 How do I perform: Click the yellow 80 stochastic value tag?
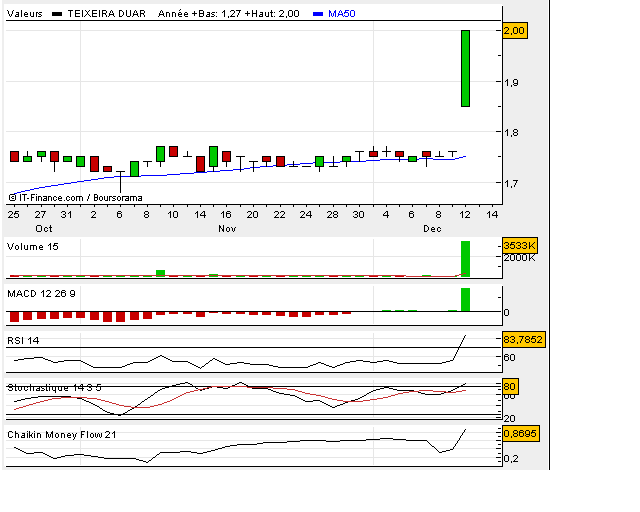pos(510,386)
